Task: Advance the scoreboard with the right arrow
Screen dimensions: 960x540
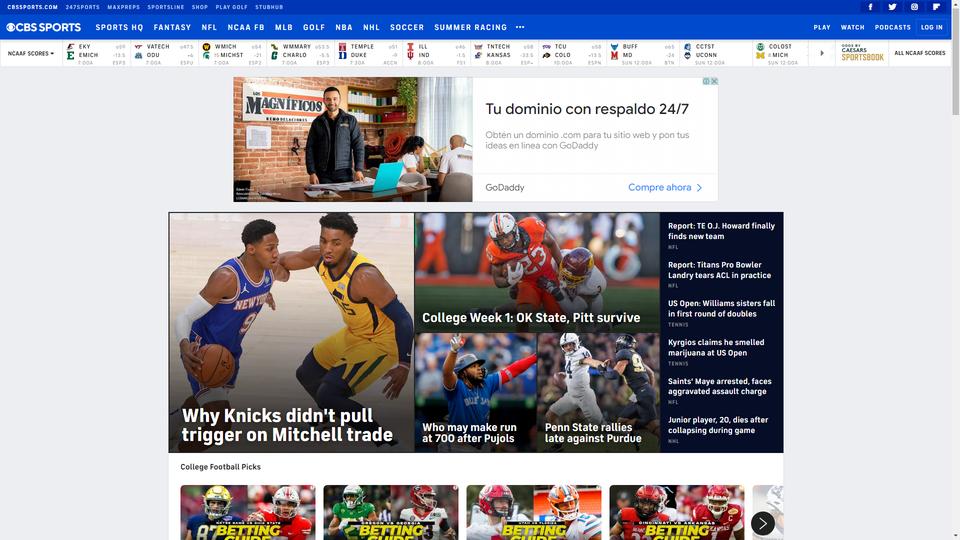Action: tap(822, 53)
